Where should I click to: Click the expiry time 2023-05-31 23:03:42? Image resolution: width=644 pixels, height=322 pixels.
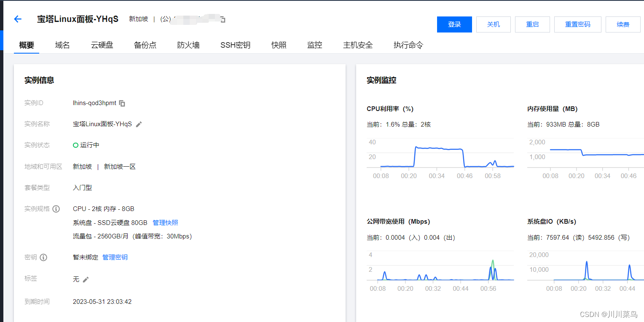pyautogui.click(x=102, y=302)
